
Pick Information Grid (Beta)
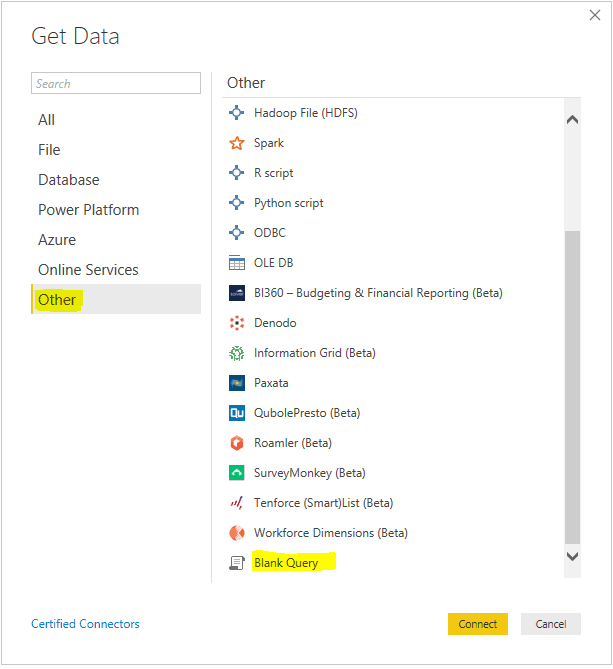pos(315,353)
